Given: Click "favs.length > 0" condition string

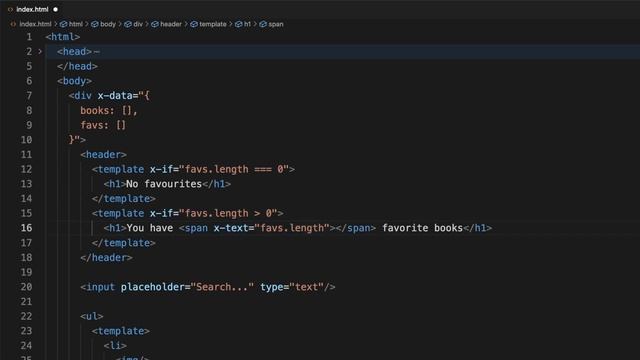Looking at the screenshot, I should (x=228, y=213).
